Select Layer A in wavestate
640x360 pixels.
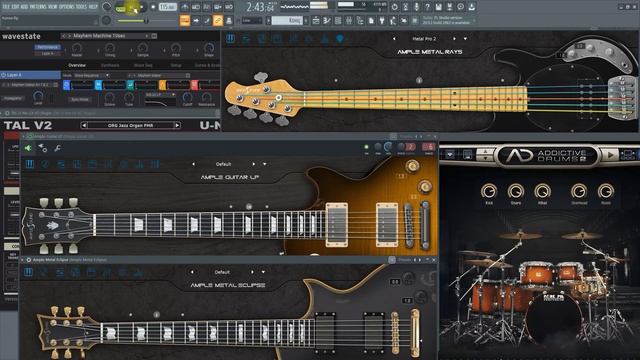point(30,75)
